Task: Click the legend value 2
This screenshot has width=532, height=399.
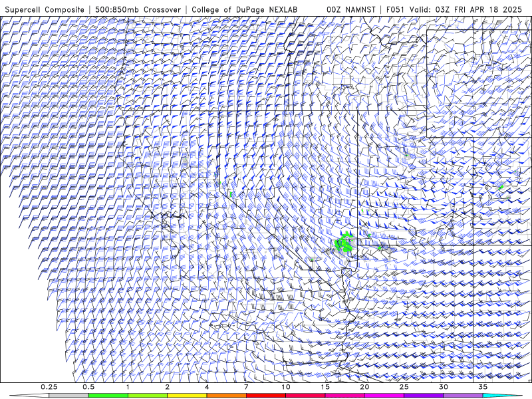Action: coord(168,387)
